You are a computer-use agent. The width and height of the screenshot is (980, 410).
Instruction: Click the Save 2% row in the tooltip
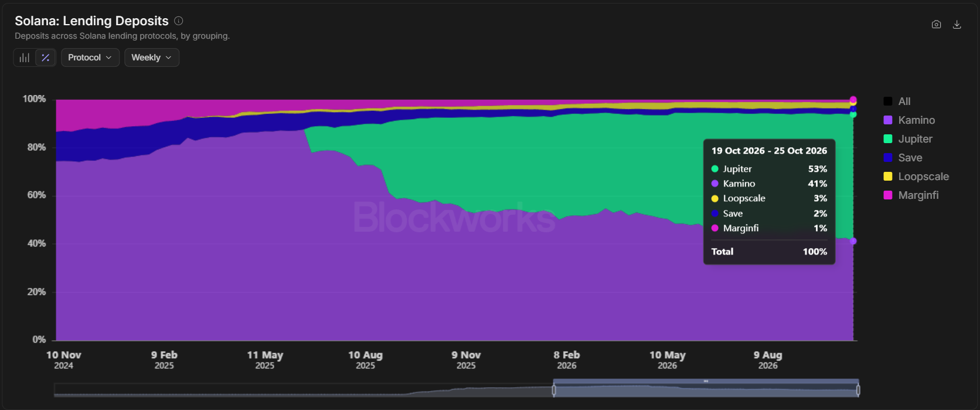(769, 214)
